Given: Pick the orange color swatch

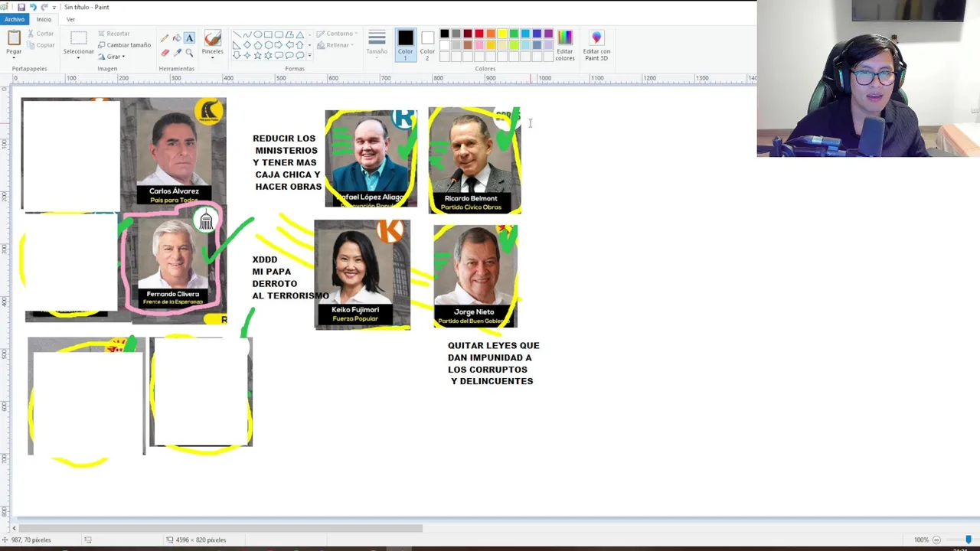Looking at the screenshot, I should (491, 34).
